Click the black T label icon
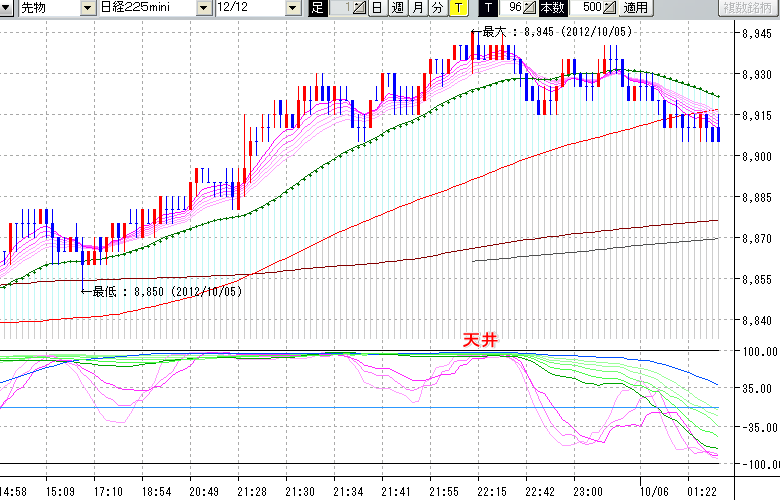The image size is (780, 500). coord(490,8)
